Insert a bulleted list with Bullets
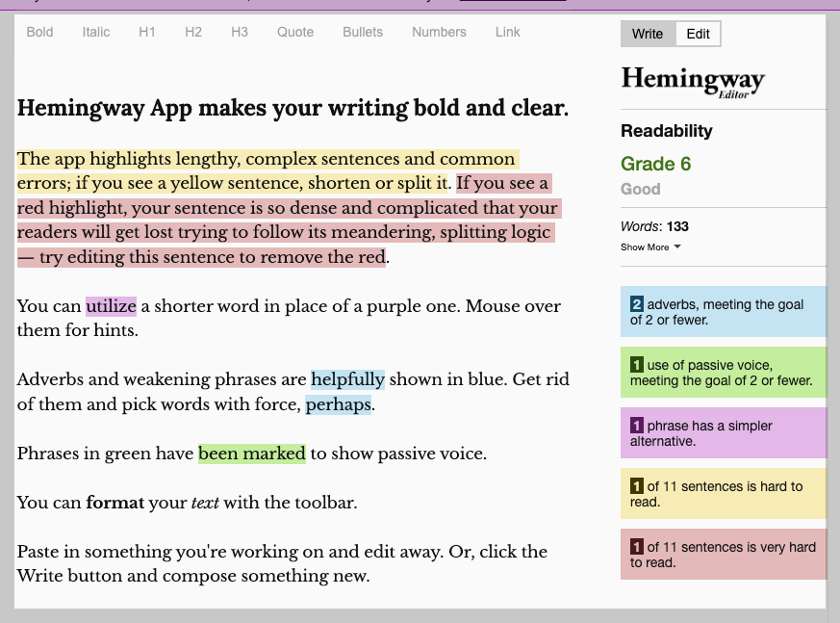 pyautogui.click(x=363, y=32)
